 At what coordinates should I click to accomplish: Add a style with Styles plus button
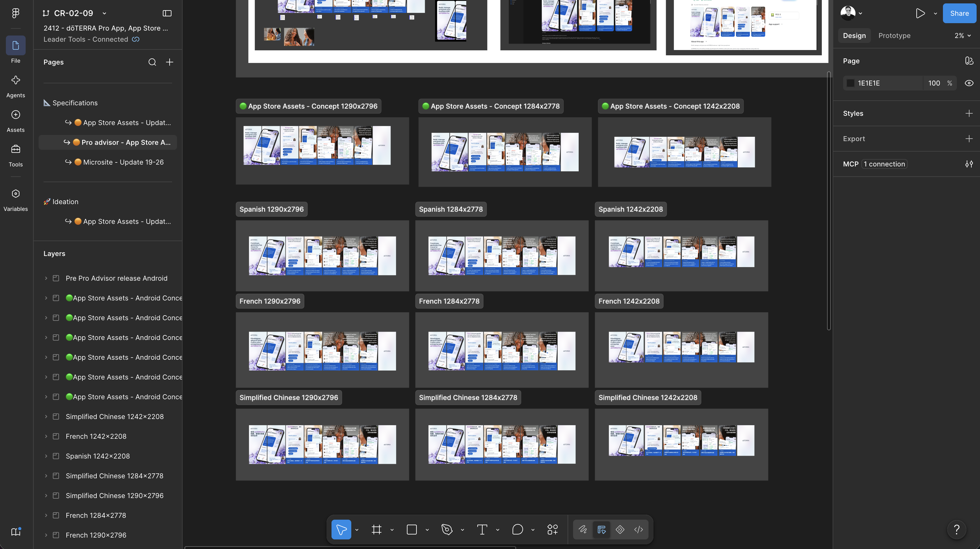click(969, 113)
